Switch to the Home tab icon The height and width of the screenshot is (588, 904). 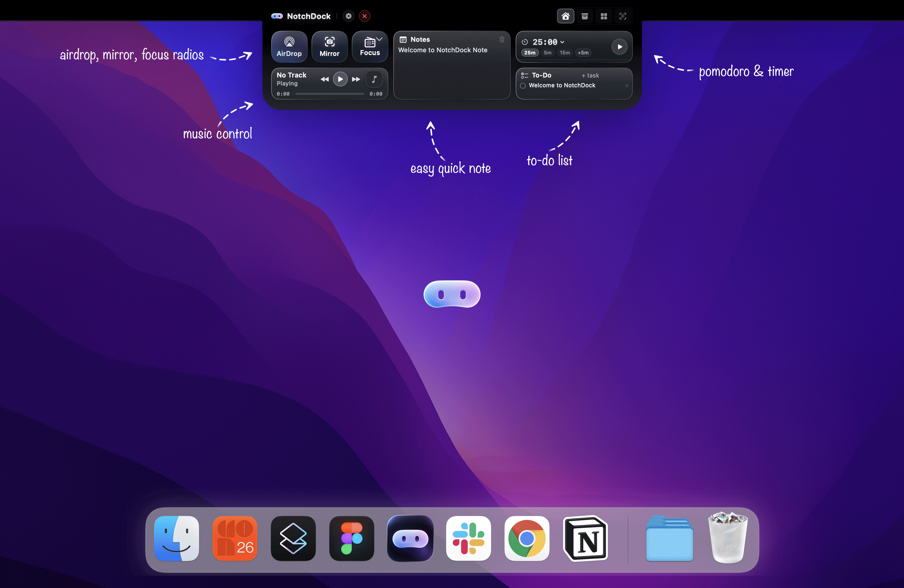pyautogui.click(x=565, y=16)
